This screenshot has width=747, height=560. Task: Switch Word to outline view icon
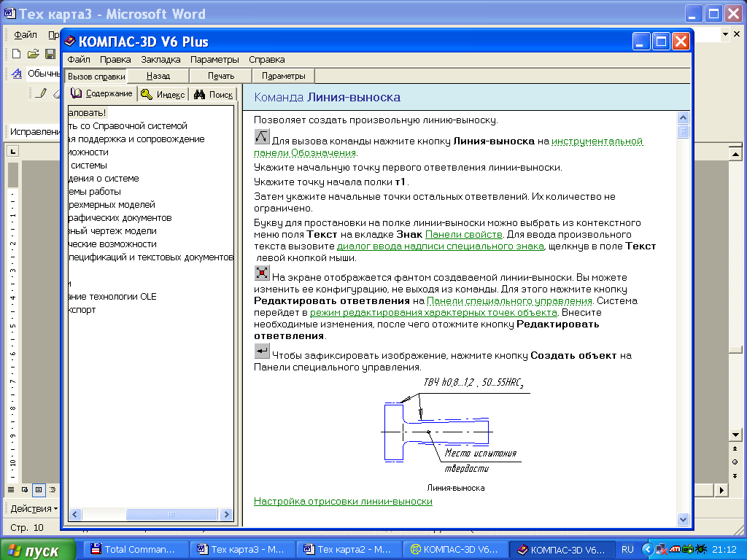coord(53,489)
